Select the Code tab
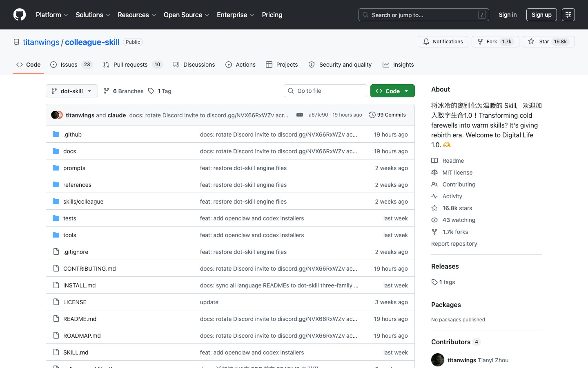 pos(29,65)
